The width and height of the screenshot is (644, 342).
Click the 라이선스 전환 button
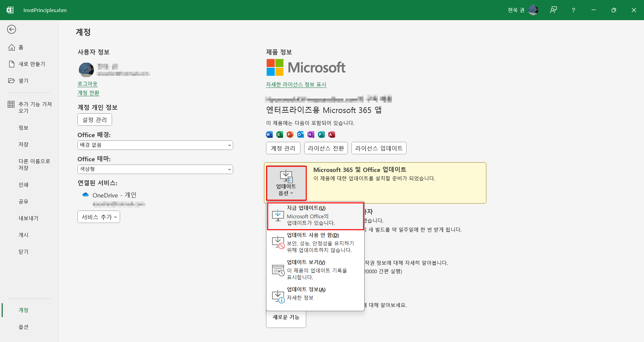coord(326,148)
